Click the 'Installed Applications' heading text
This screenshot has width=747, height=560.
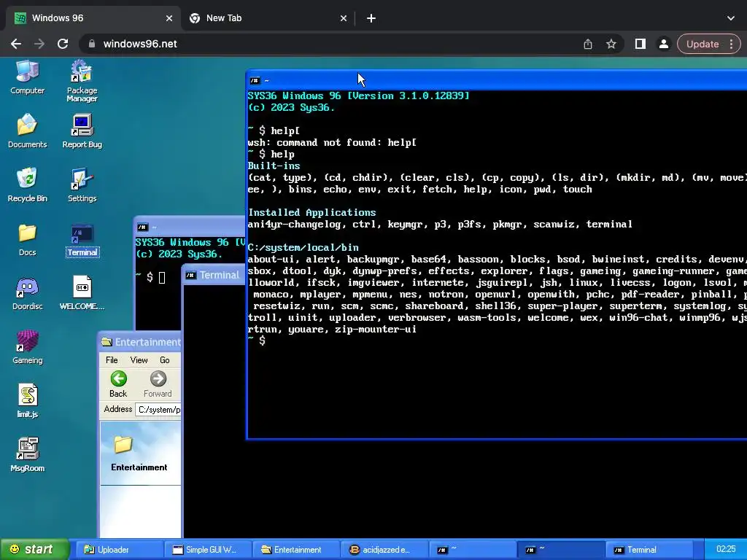[x=311, y=212]
